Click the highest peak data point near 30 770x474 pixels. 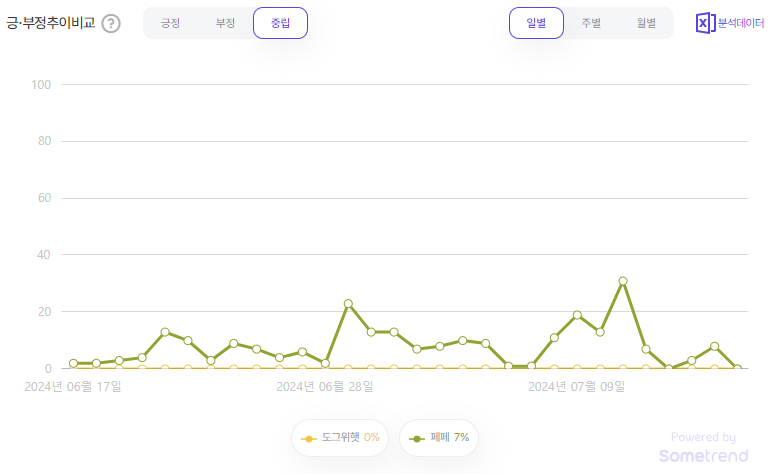[x=623, y=281]
